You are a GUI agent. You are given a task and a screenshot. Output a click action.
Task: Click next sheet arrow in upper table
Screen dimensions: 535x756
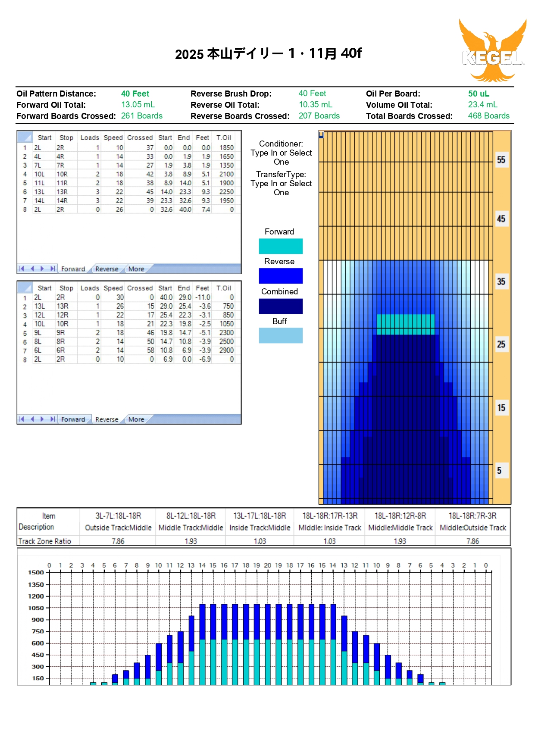point(42,269)
